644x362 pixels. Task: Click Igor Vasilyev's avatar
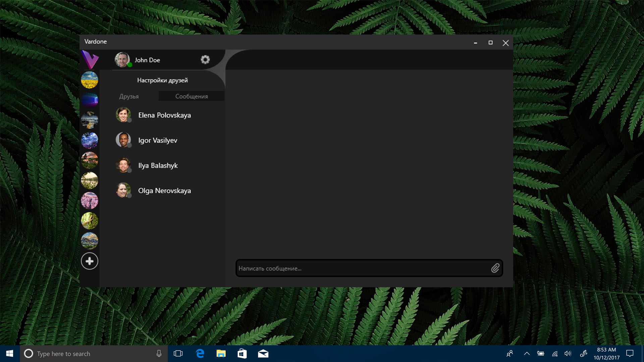click(123, 140)
